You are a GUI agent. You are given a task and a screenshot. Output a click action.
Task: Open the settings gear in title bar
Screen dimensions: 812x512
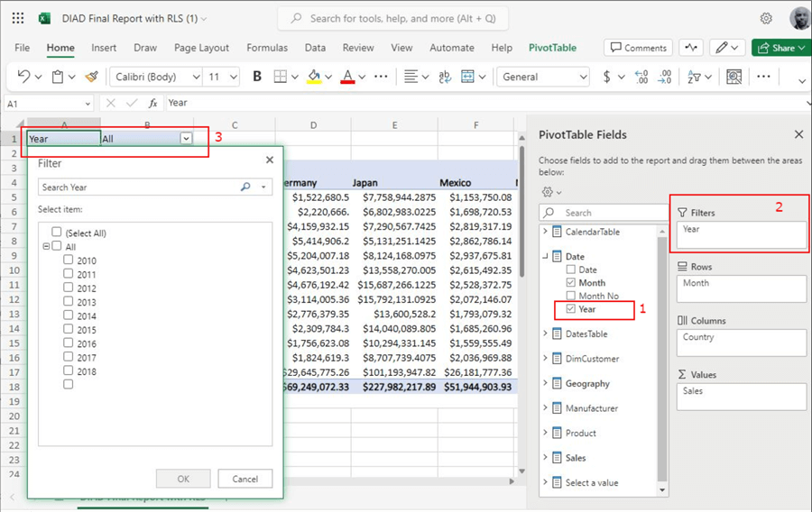766,18
